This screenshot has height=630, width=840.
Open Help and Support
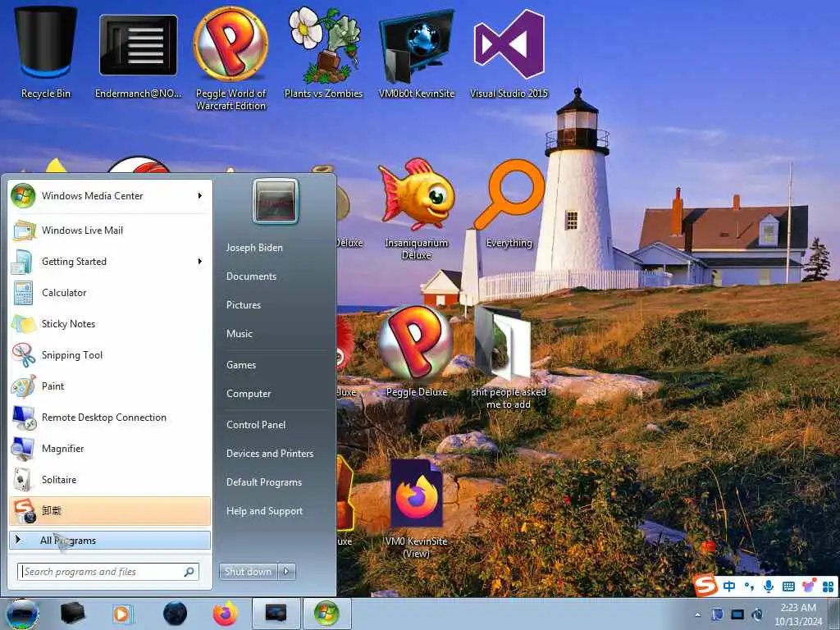coord(265,511)
